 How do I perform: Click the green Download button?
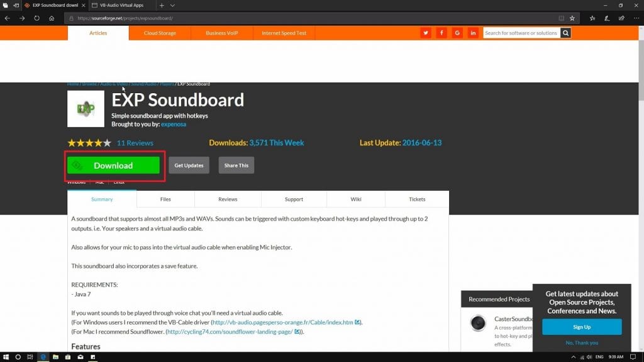pyautogui.click(x=113, y=166)
